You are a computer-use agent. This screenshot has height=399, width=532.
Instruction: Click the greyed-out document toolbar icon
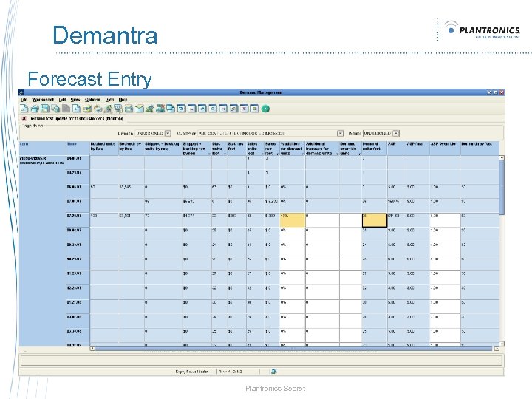(x=66, y=109)
